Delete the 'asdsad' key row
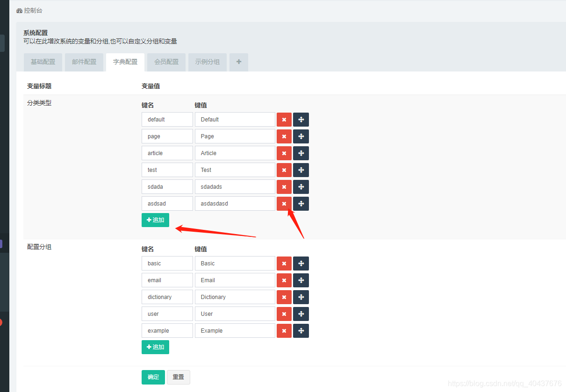Image resolution: width=566 pixels, height=392 pixels. [284, 204]
